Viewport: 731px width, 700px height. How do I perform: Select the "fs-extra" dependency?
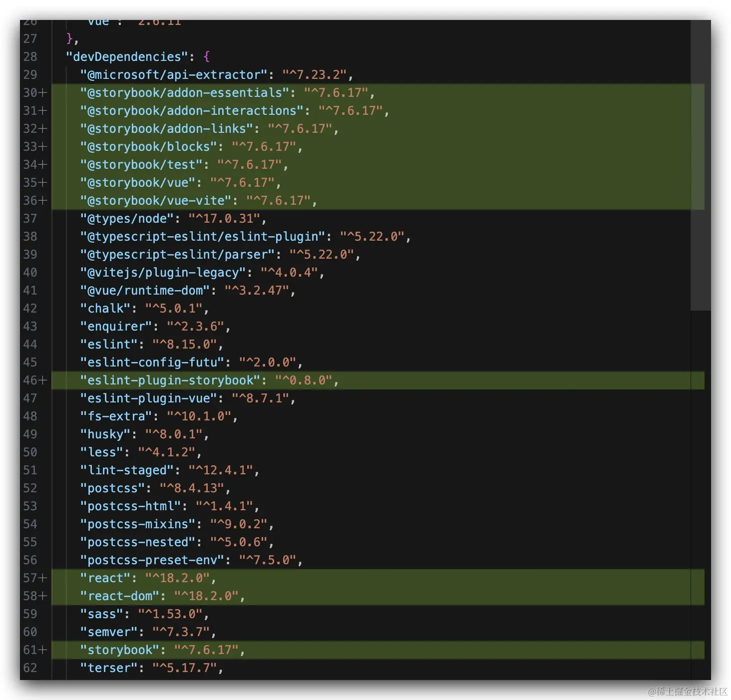(159, 416)
